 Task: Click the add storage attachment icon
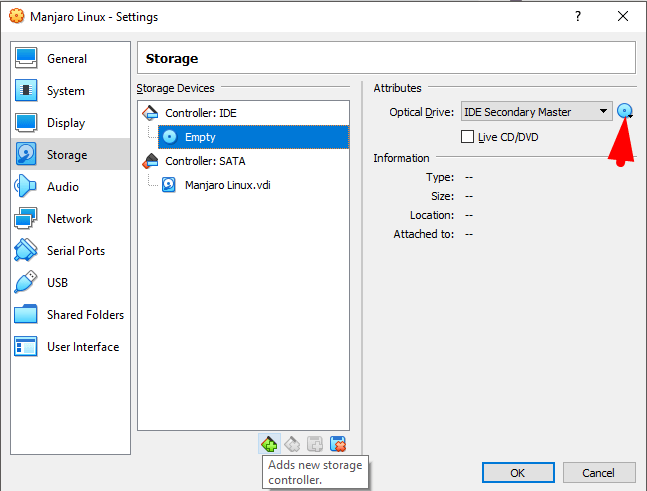point(315,444)
